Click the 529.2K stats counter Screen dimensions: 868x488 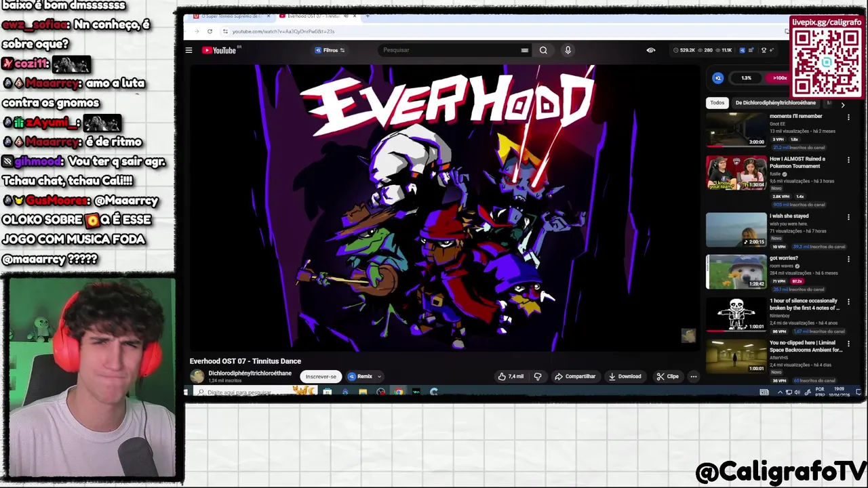[x=684, y=50]
